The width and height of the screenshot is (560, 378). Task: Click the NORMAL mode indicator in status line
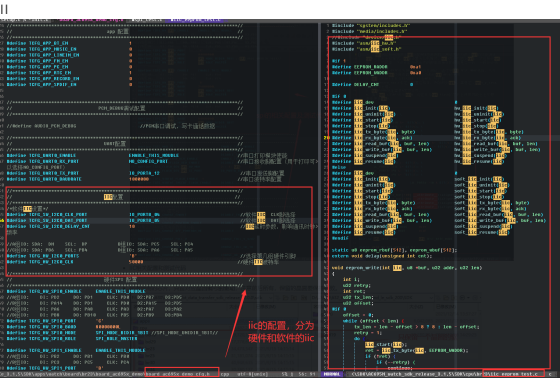332,374
